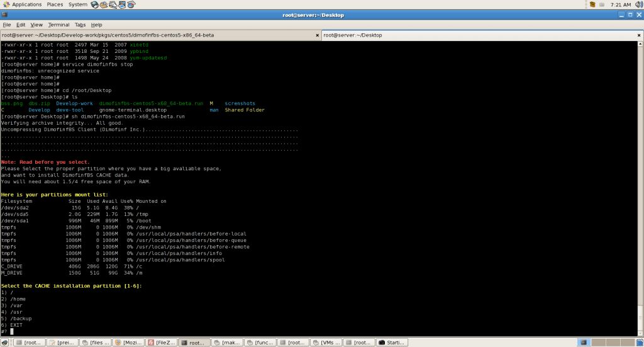
Task: Switch to the [Mozi... Firefox taskbar window
Action: tap(128, 342)
